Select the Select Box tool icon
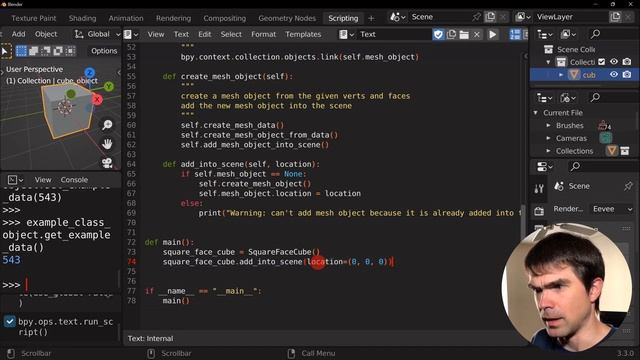640x360 pixels. (x=5, y=51)
